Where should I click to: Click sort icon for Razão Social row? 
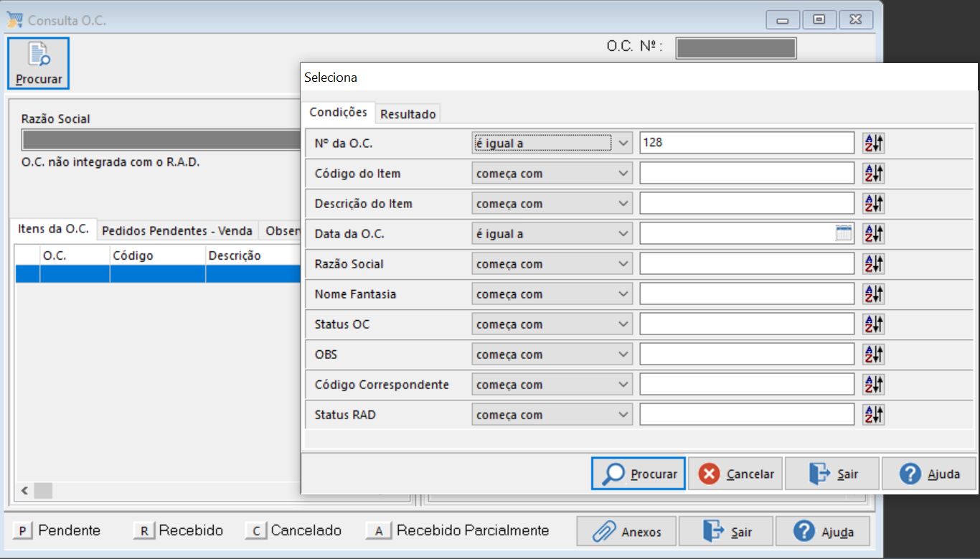click(x=873, y=263)
